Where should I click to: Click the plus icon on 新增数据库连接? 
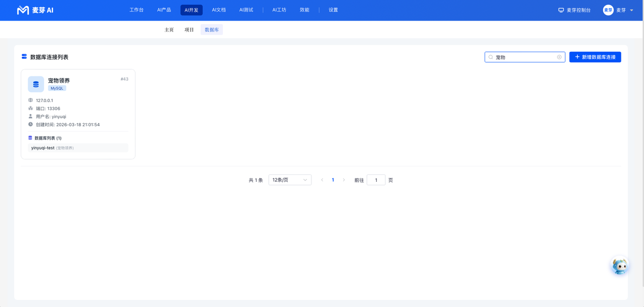coord(577,57)
